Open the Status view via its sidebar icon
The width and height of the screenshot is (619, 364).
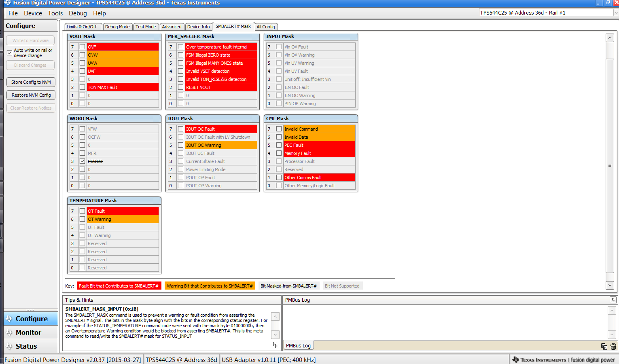pyautogui.click(x=9, y=346)
